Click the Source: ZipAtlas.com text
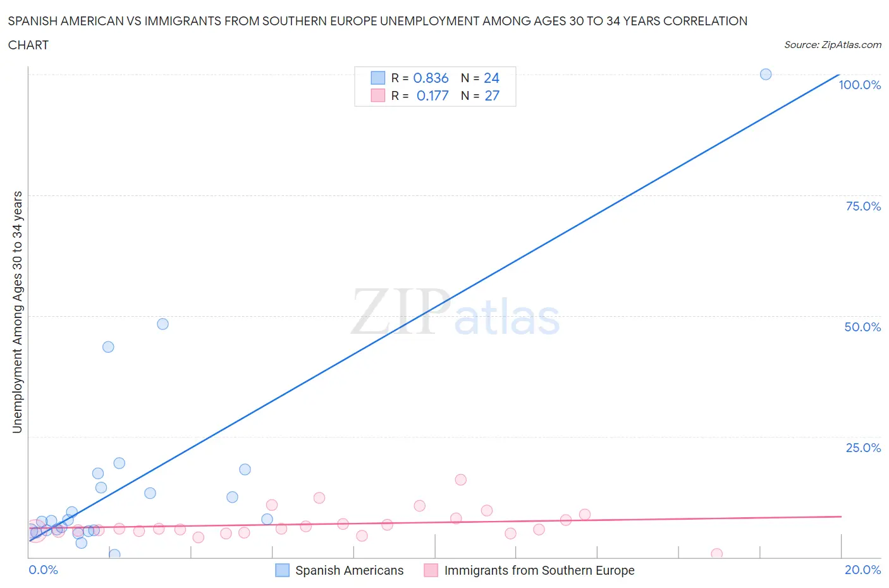 point(833,45)
